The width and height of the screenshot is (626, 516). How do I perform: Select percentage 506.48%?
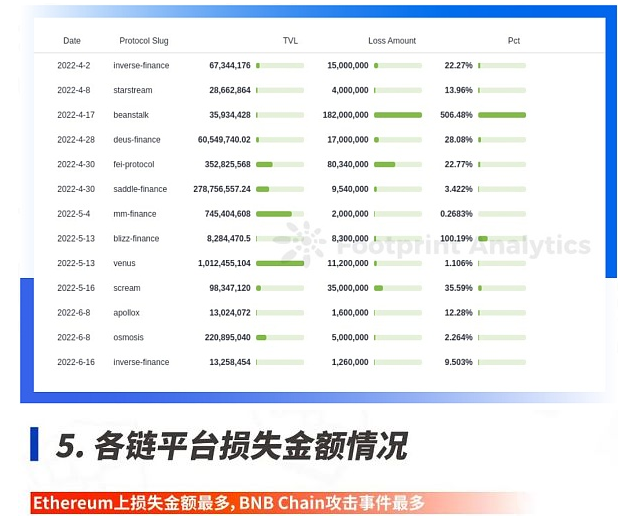456,115
